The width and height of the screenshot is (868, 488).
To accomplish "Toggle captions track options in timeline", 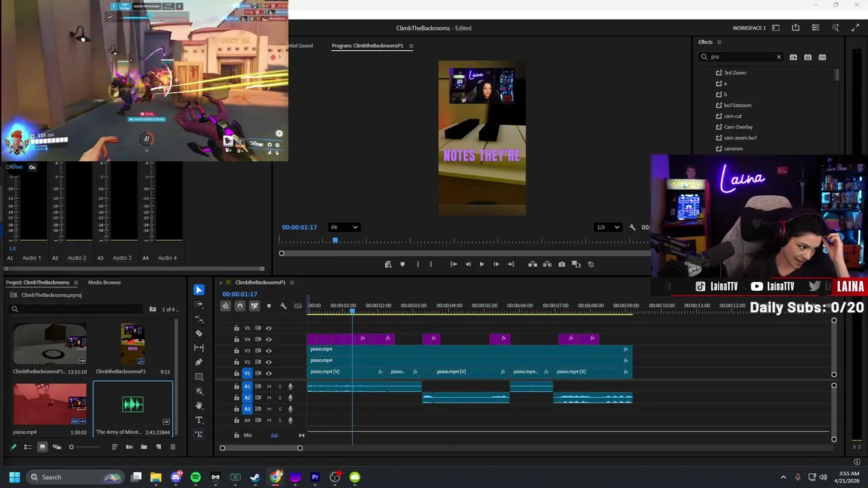I will click(x=298, y=306).
